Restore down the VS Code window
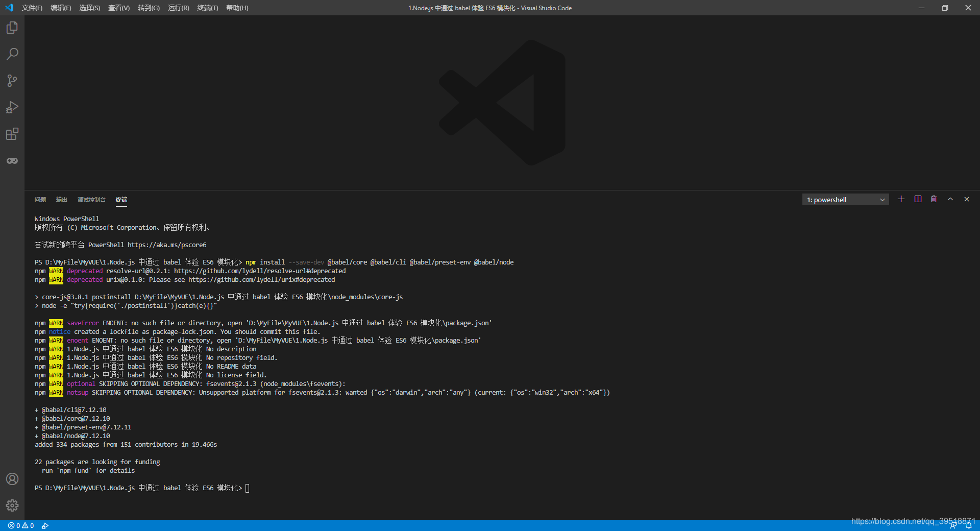This screenshot has height=531, width=980. tap(945, 8)
